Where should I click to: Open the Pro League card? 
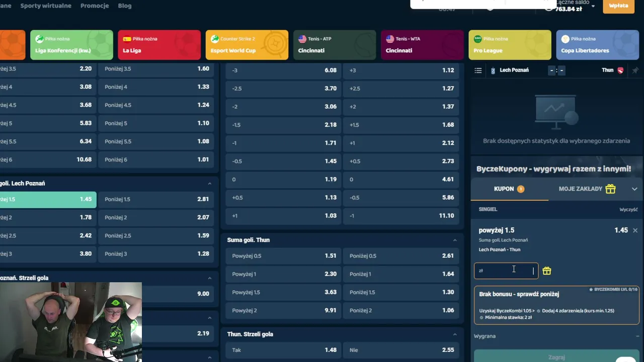click(x=510, y=45)
